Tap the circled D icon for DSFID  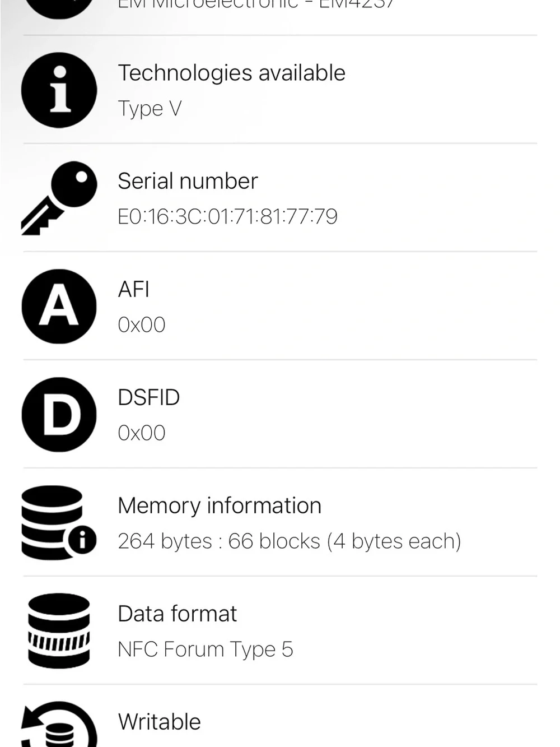(x=59, y=415)
